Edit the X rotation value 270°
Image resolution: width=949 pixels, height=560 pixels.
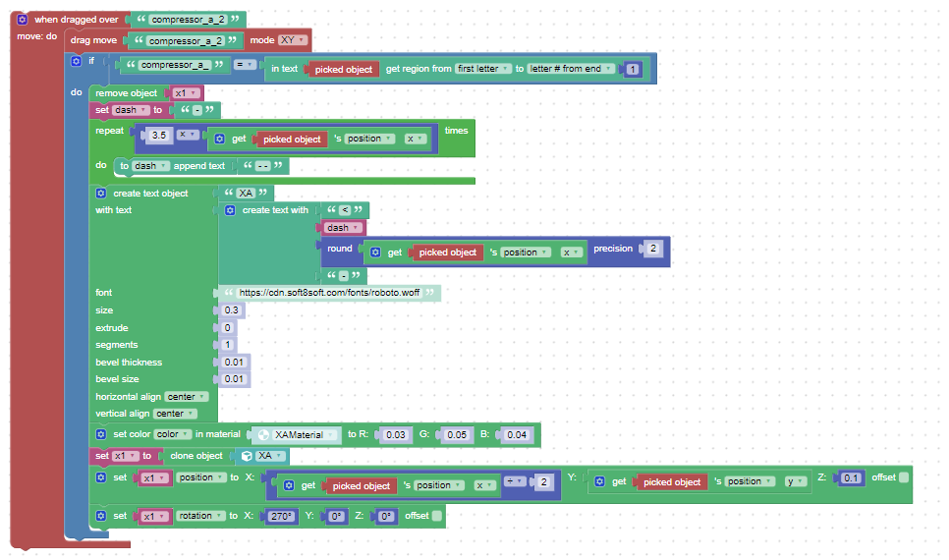tap(281, 517)
